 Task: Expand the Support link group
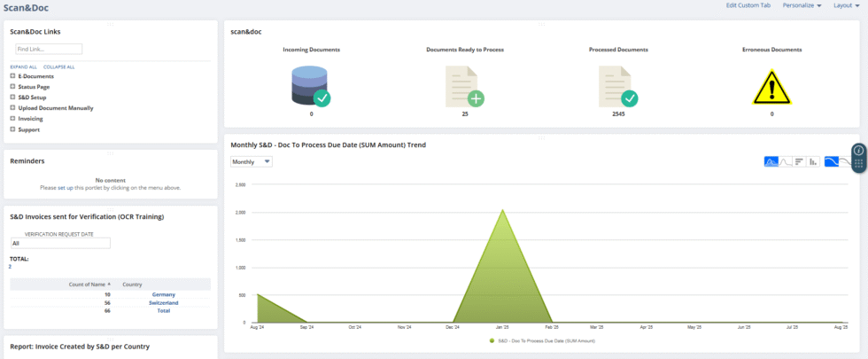point(12,129)
